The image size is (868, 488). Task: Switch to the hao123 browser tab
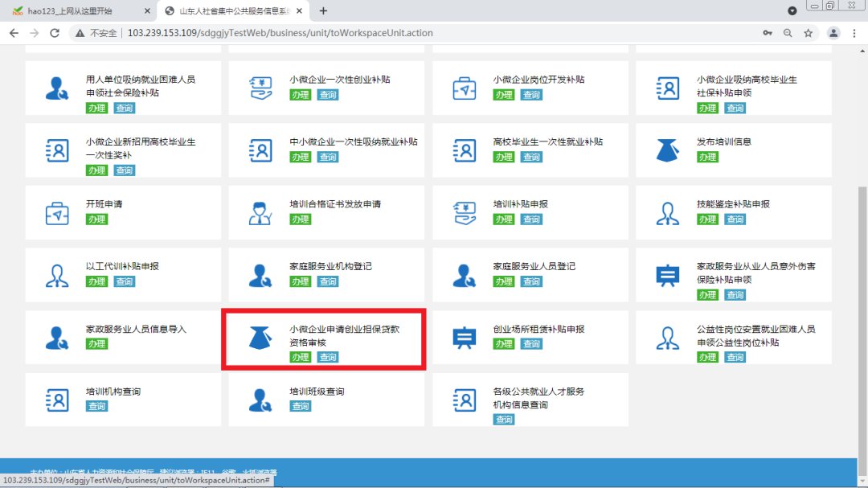pyautogui.click(x=76, y=11)
